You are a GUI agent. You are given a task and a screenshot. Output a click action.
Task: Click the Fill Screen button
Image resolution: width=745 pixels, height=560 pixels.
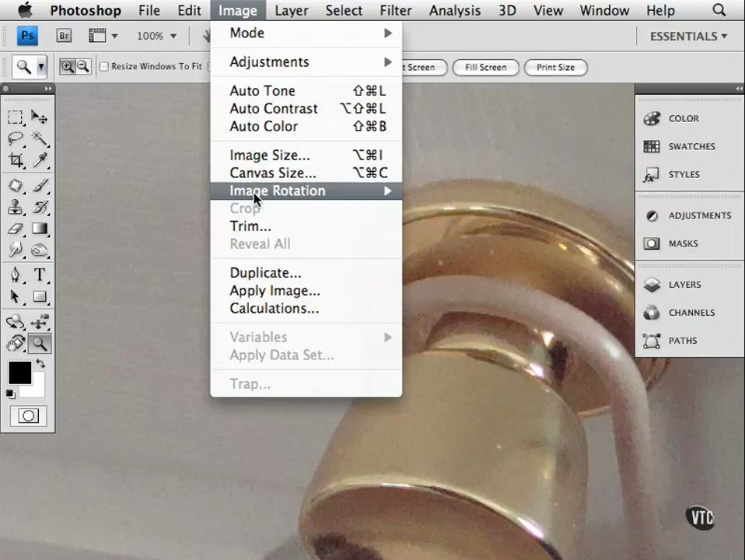coord(485,67)
